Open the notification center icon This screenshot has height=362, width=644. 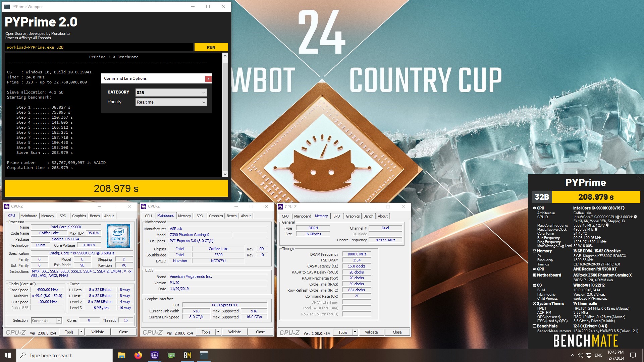pos(633,355)
